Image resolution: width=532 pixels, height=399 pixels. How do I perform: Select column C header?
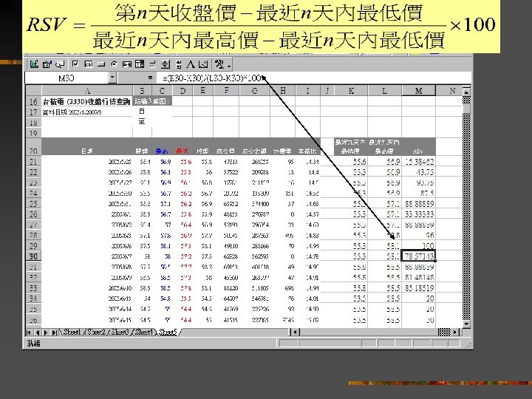(162, 91)
